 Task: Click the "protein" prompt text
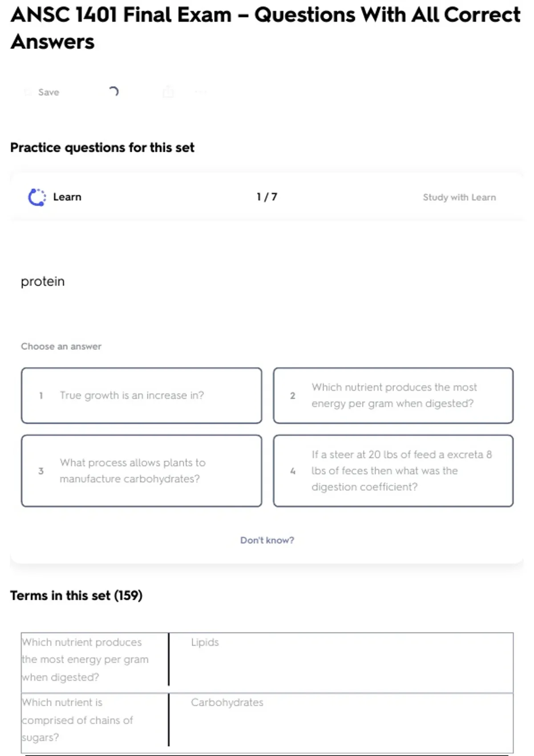click(x=43, y=281)
